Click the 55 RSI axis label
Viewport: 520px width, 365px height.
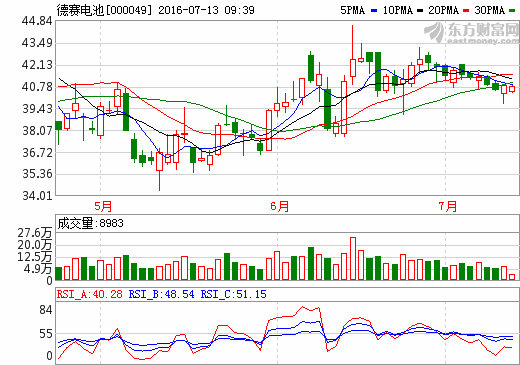click(x=46, y=334)
